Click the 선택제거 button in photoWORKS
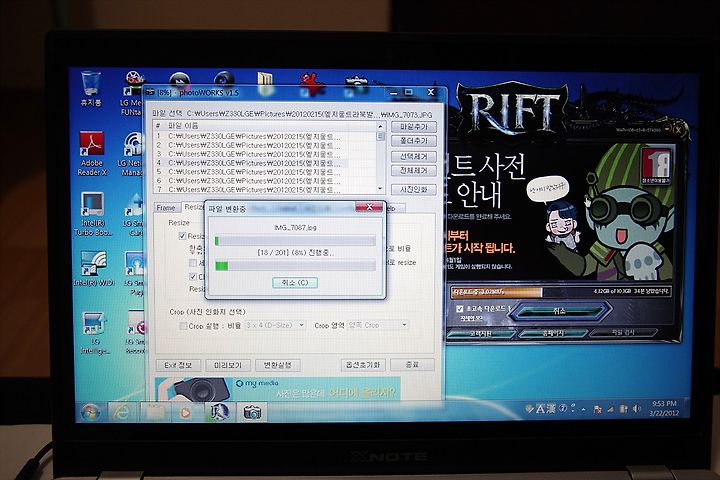Screen dimensions: 720x480 pos(414,156)
